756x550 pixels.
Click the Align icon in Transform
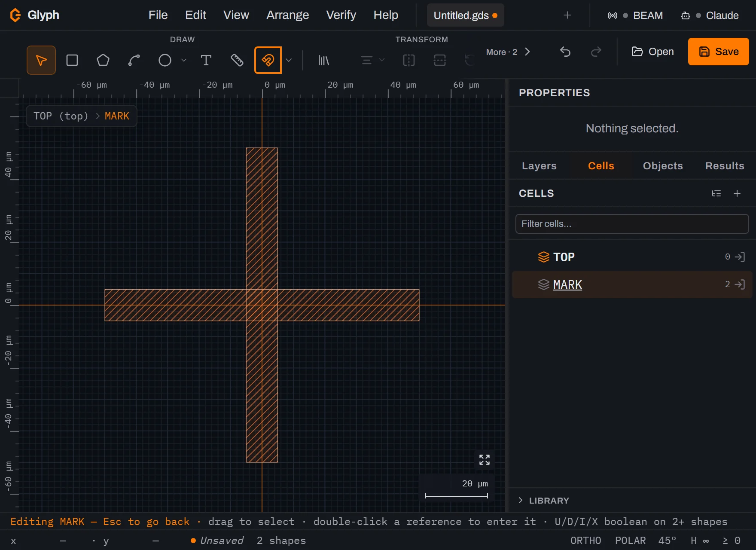point(367,60)
